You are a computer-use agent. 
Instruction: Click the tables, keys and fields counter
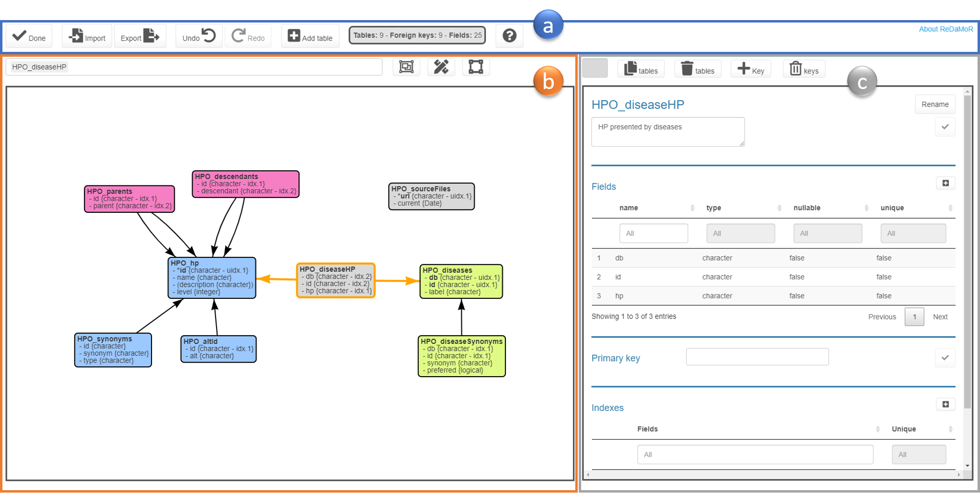[x=417, y=35]
